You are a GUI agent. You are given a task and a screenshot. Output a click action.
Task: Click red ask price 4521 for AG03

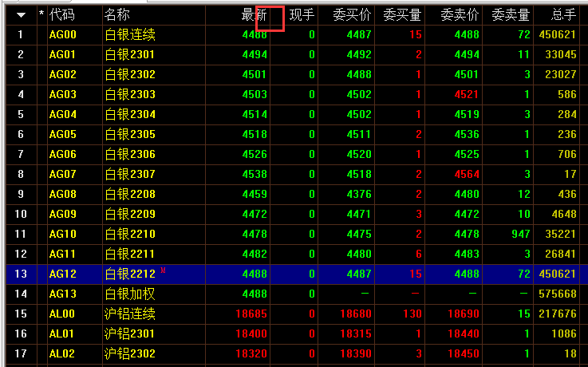(x=467, y=94)
